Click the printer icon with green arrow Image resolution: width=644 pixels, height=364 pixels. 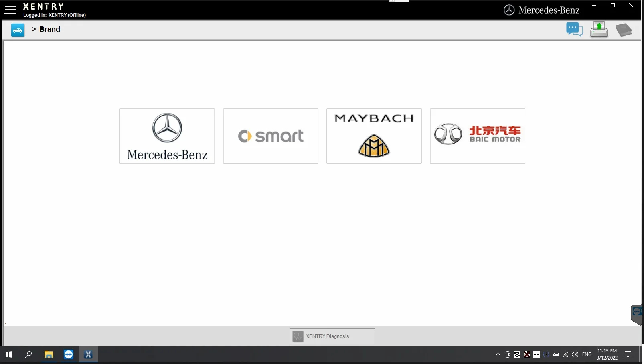tap(599, 30)
